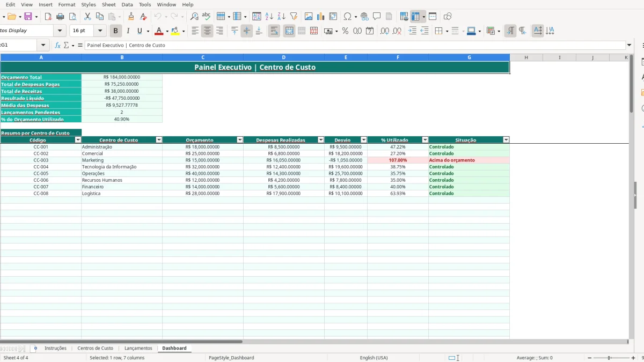Switch to Centros de Custo tab
Screen dimensions: 644x362
pyautogui.click(x=96, y=348)
